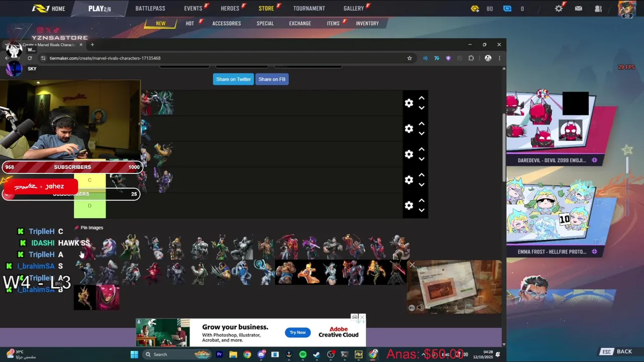Open the in-game friends icon
The width and height of the screenshot is (644, 362).
(598, 9)
